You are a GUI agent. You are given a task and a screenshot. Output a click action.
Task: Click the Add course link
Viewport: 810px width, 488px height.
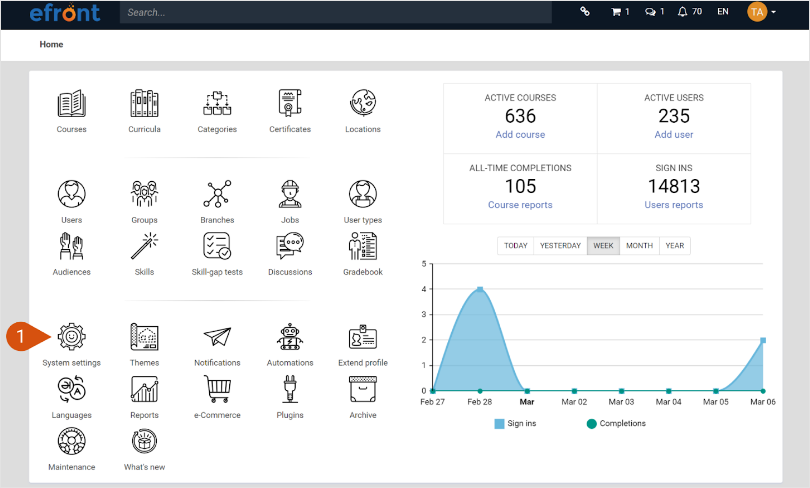coord(520,135)
